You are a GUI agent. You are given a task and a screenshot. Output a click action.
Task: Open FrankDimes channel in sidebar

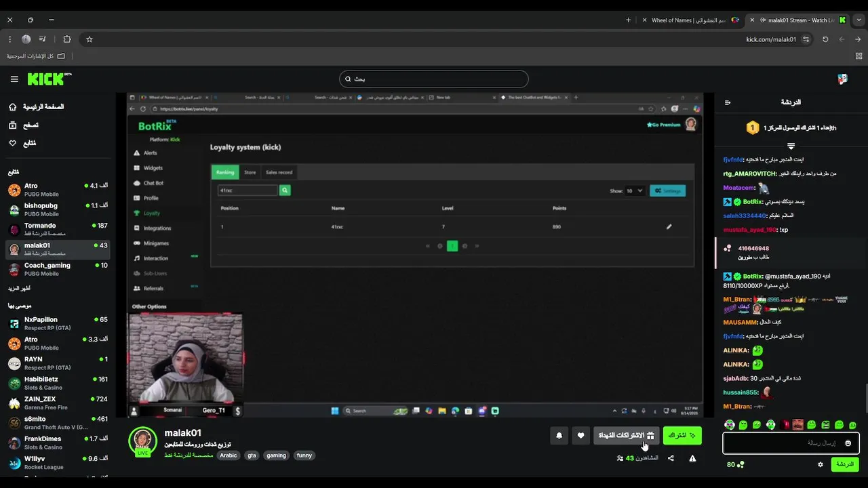coord(58,443)
